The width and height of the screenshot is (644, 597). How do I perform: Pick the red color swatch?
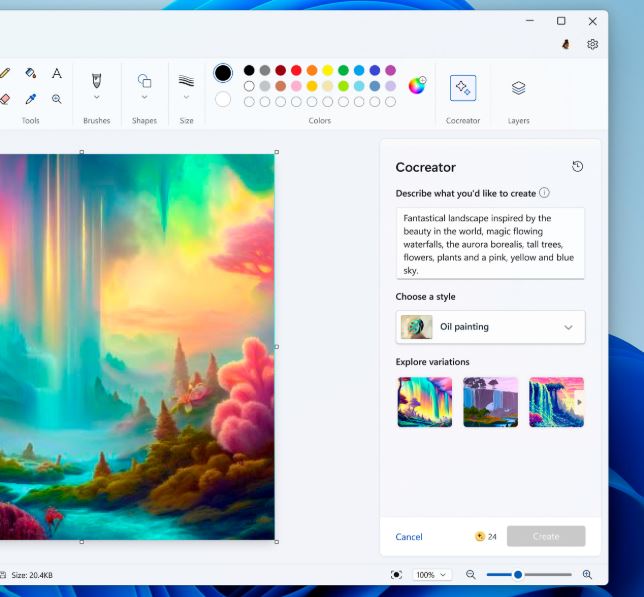[x=296, y=71]
